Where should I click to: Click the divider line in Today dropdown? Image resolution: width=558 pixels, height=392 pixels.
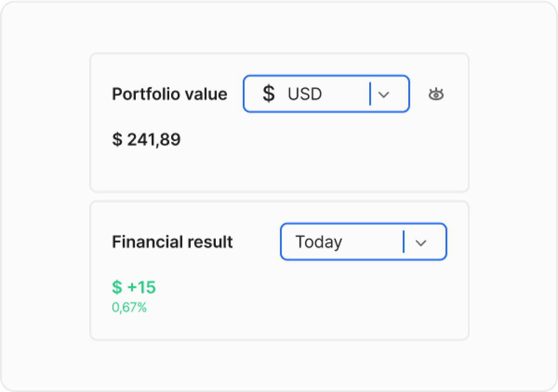click(404, 242)
